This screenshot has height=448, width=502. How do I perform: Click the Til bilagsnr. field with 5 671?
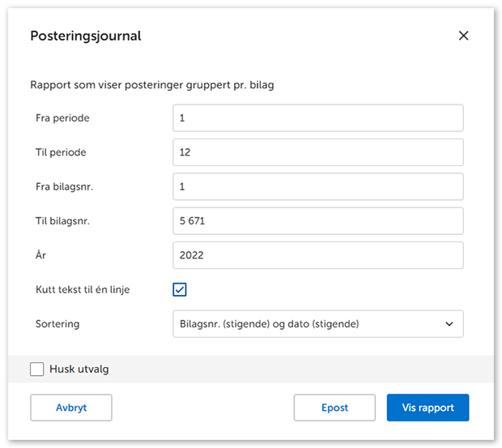tap(317, 221)
